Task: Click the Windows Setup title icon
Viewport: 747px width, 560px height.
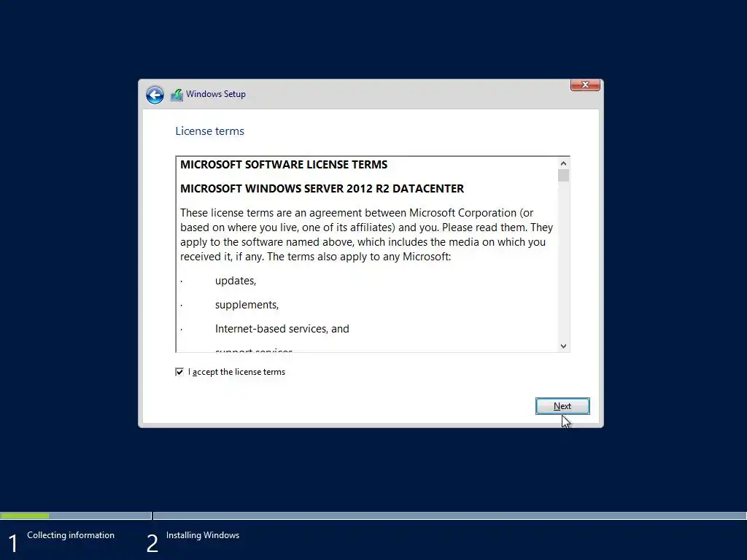Action: click(177, 95)
